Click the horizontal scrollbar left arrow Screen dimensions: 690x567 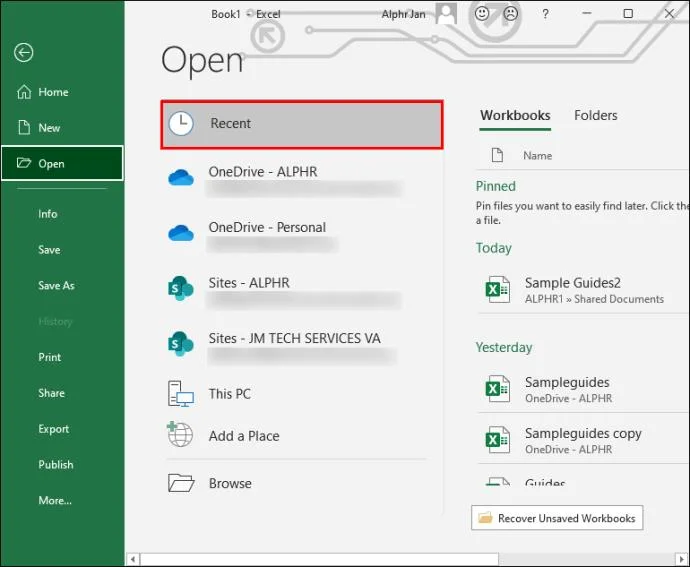[x=133, y=560]
